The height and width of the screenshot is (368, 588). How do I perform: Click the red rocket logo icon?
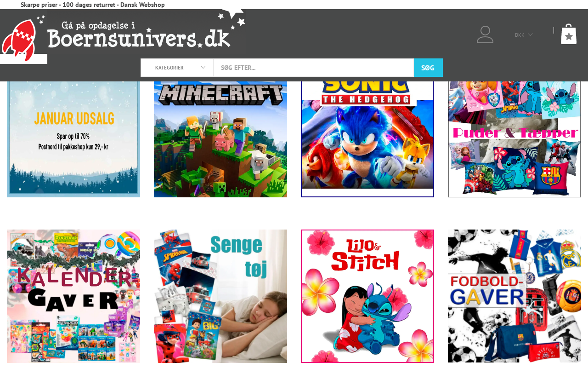(20, 40)
